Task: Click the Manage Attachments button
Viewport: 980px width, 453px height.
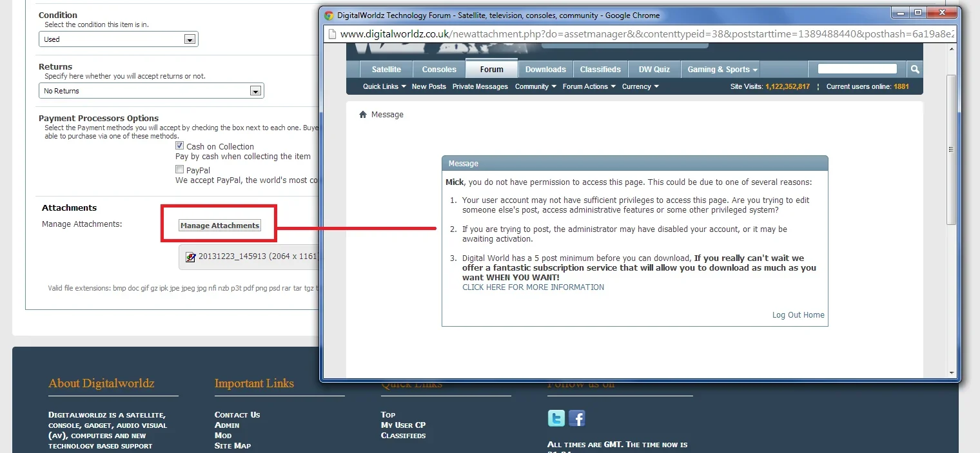Action: (220, 226)
